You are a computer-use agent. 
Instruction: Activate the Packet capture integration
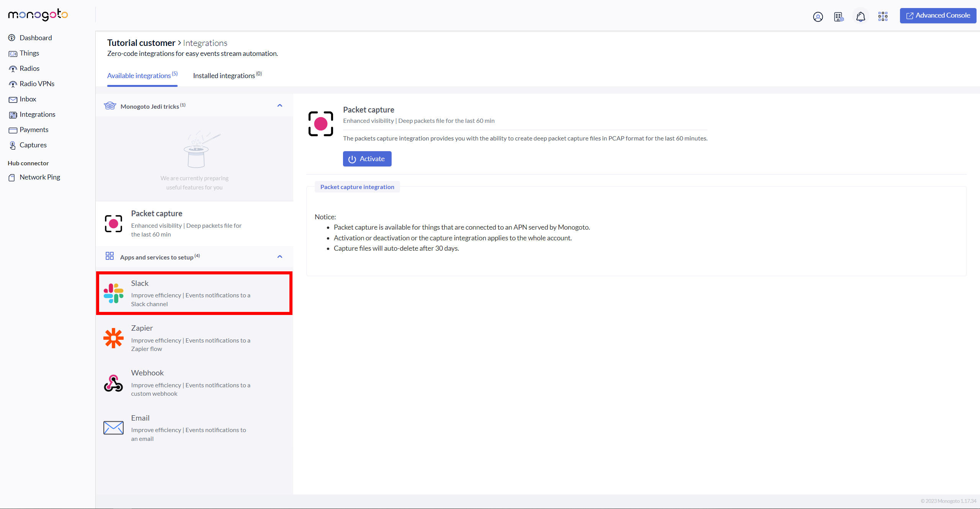tap(367, 159)
